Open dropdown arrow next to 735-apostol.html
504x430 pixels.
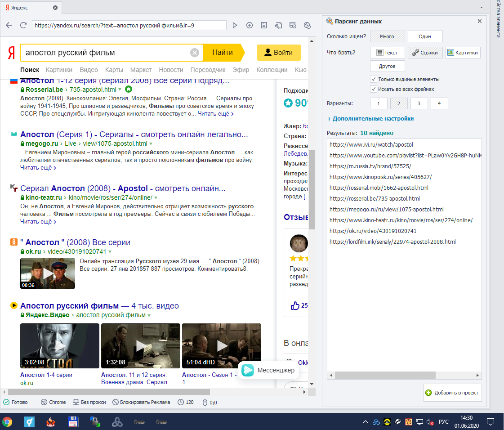pos(120,90)
